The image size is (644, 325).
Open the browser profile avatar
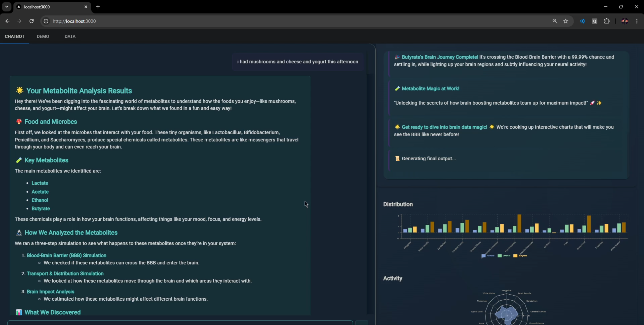point(625,21)
